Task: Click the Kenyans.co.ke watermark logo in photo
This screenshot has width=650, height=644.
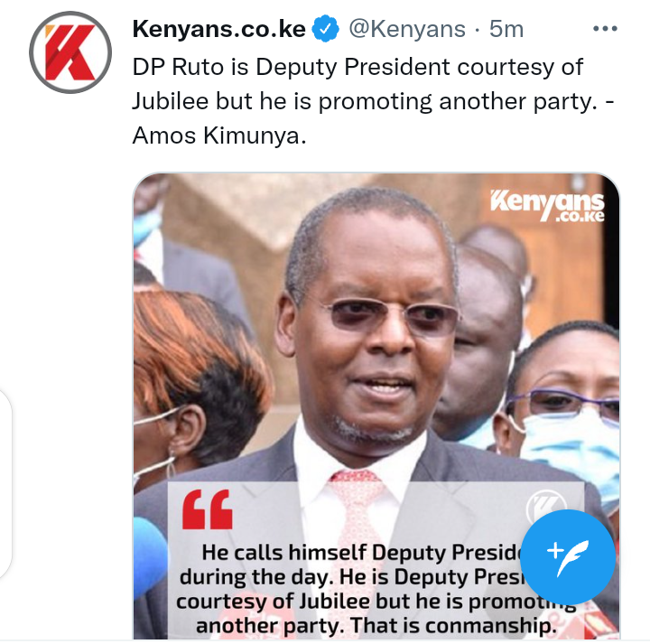Action: coord(547,205)
